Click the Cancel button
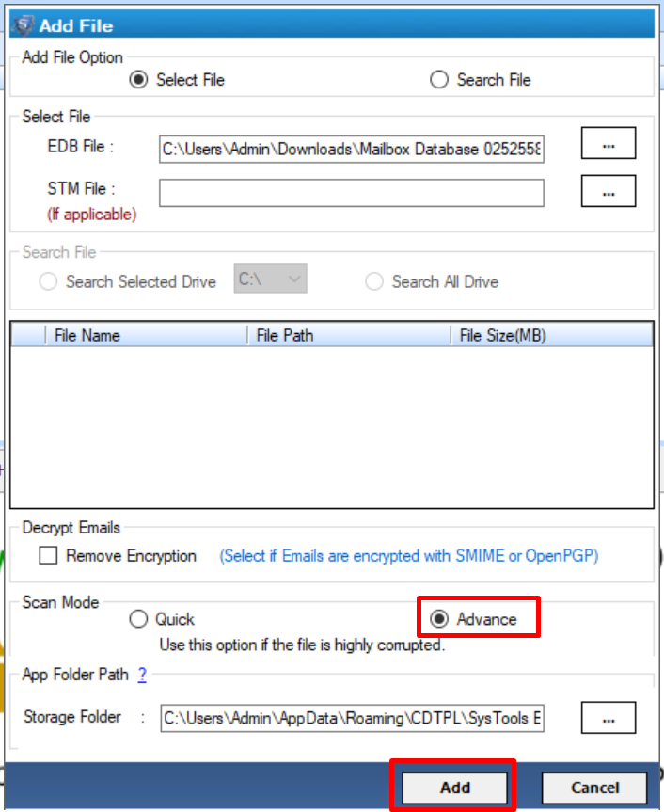664x812 pixels. click(594, 788)
